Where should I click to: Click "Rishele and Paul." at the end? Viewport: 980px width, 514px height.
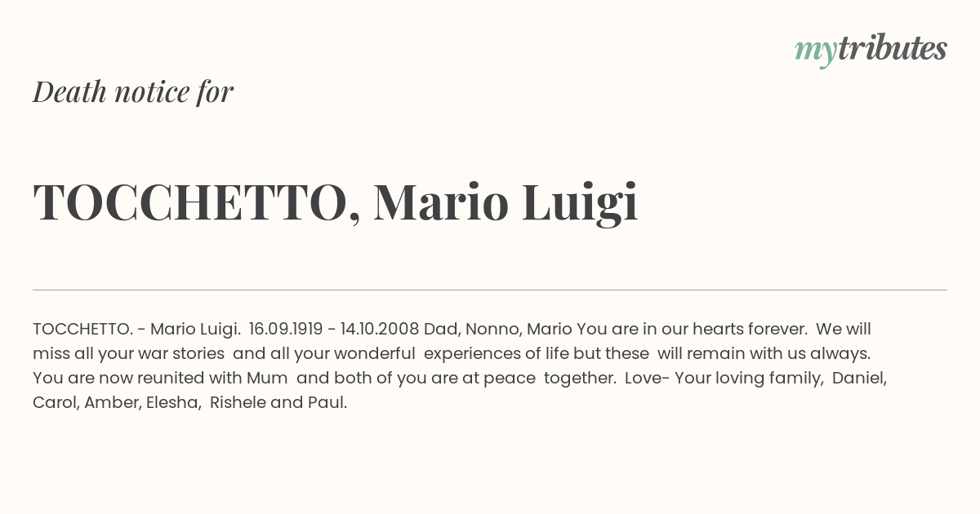278,403
